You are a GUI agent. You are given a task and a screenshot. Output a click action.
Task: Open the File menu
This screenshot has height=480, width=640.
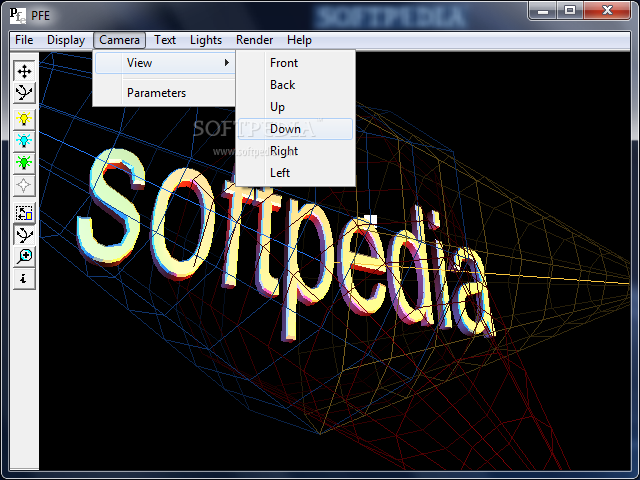point(24,40)
